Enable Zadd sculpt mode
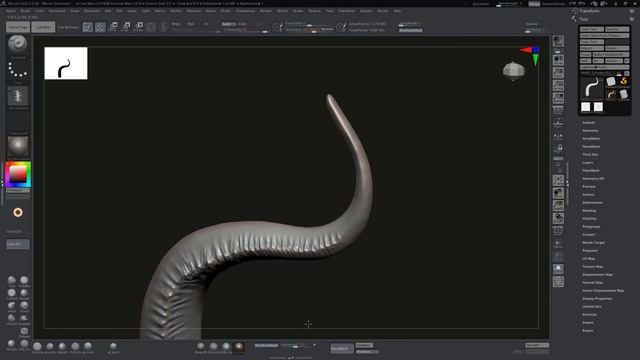Viewport: 640px width, 360px height. [229, 24]
